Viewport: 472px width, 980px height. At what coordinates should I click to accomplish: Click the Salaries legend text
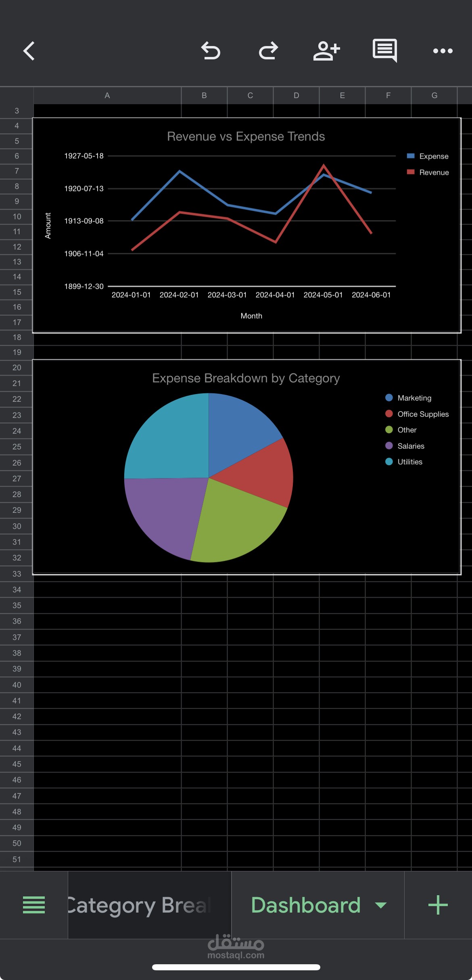click(x=411, y=446)
